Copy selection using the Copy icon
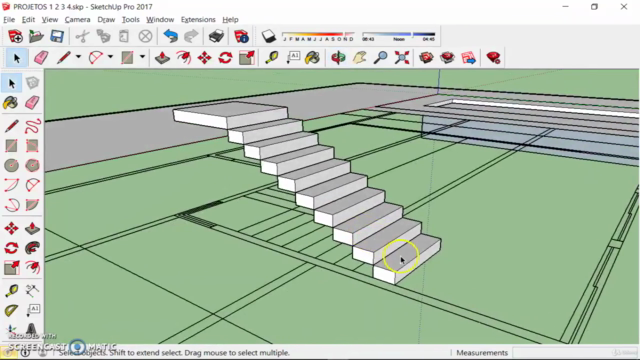This screenshot has width=640, height=360. coord(103,36)
